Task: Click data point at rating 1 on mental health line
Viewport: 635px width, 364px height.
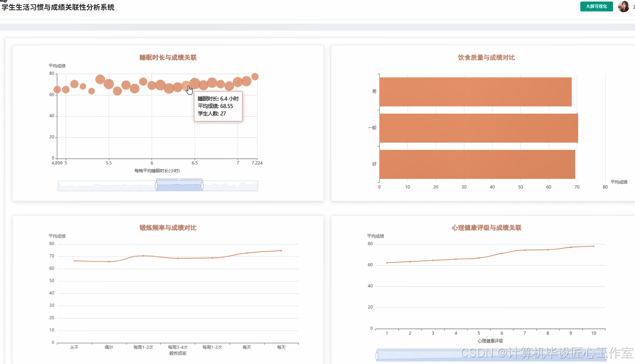Action: point(387,263)
